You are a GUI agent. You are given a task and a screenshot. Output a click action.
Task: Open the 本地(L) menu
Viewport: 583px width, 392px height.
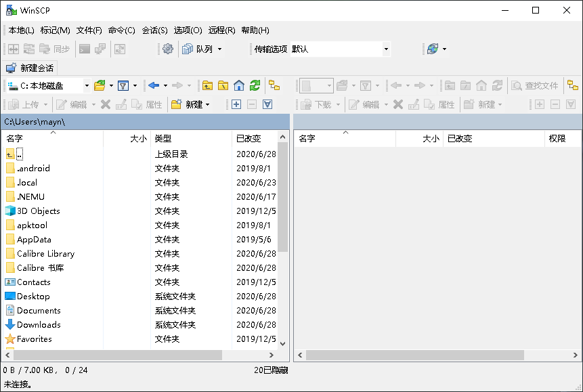(x=21, y=30)
